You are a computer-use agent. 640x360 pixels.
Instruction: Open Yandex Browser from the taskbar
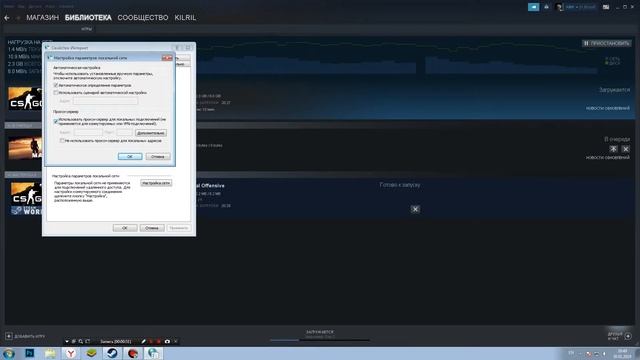tap(71, 353)
